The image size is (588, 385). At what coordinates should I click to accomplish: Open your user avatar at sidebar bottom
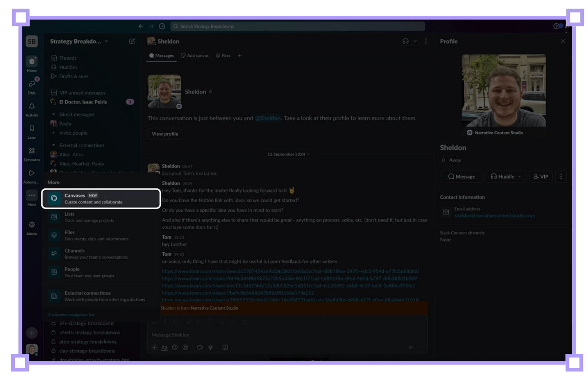32,350
